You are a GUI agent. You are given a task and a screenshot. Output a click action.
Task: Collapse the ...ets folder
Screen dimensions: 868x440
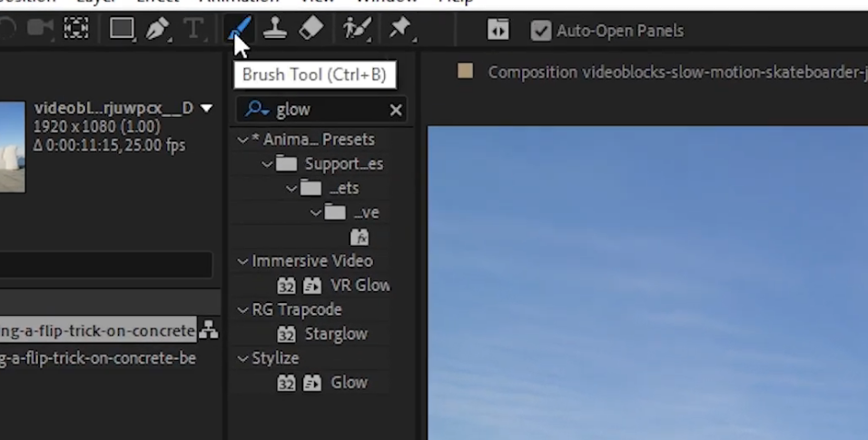291,189
